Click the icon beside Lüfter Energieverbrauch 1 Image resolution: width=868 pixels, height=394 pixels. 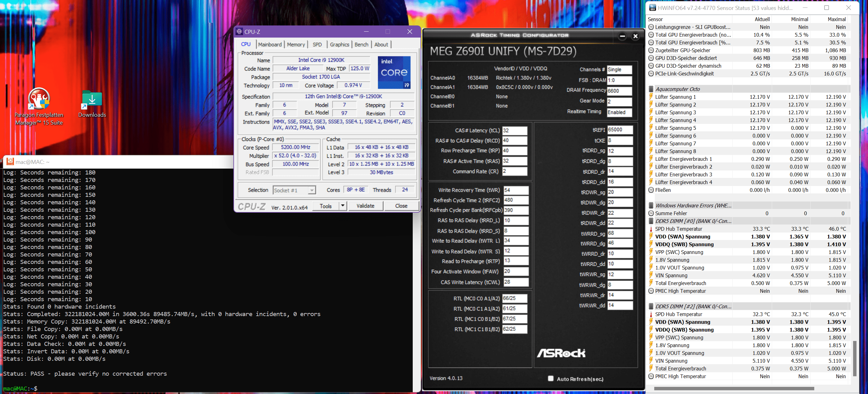(651, 159)
